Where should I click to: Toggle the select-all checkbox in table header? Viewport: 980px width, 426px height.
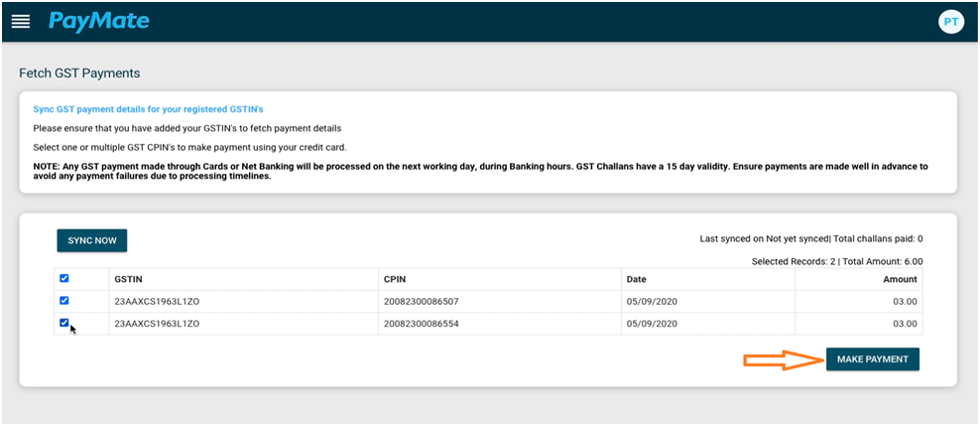pos(63,278)
